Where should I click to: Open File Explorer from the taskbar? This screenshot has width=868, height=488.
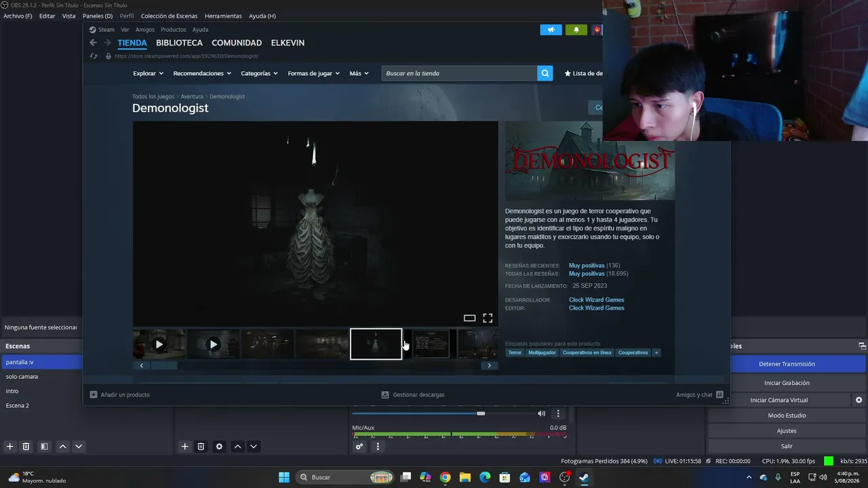pos(465,477)
